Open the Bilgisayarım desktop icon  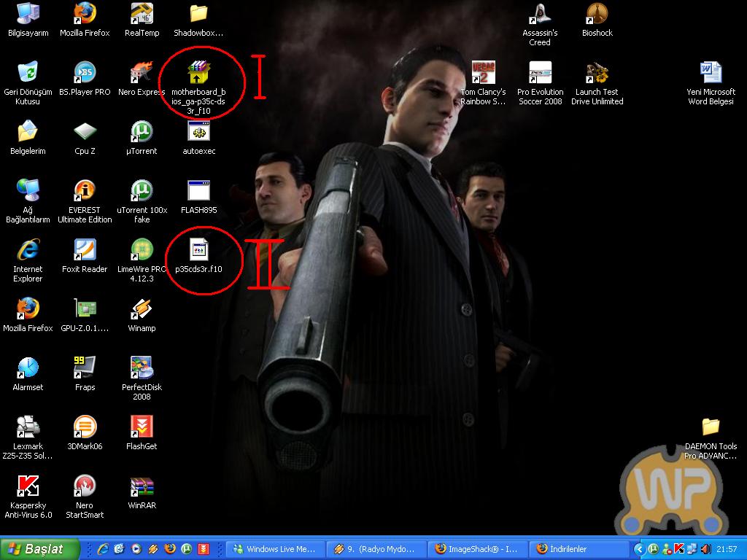pos(28,20)
